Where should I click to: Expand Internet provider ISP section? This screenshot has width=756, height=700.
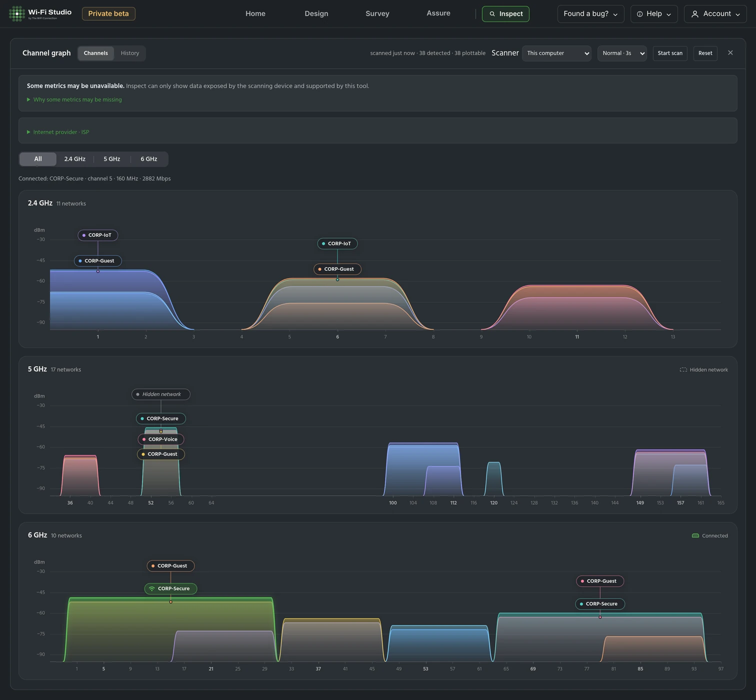(58, 132)
